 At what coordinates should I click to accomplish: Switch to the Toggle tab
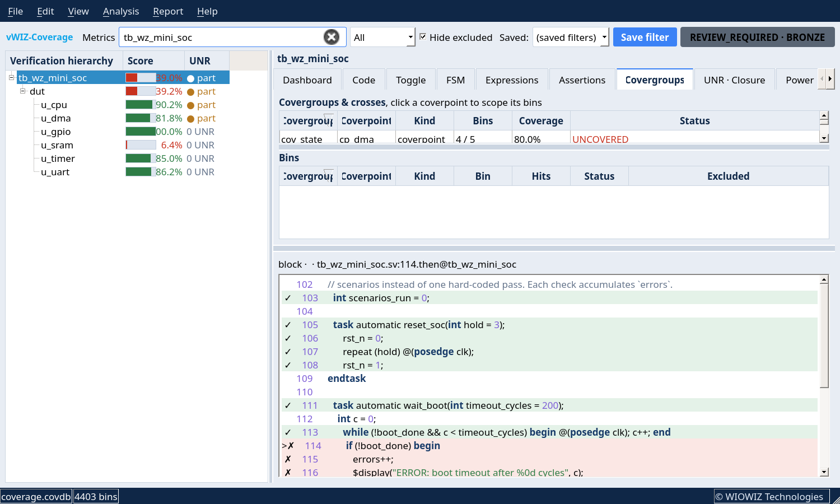point(411,80)
